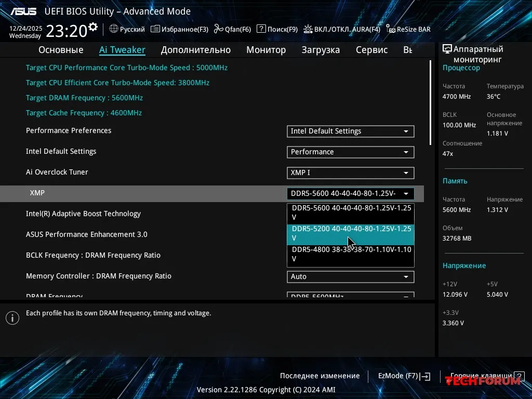The height and width of the screenshot is (399, 532).
Task: Click the Горячие клавиши question mark icon
Action: (x=518, y=376)
